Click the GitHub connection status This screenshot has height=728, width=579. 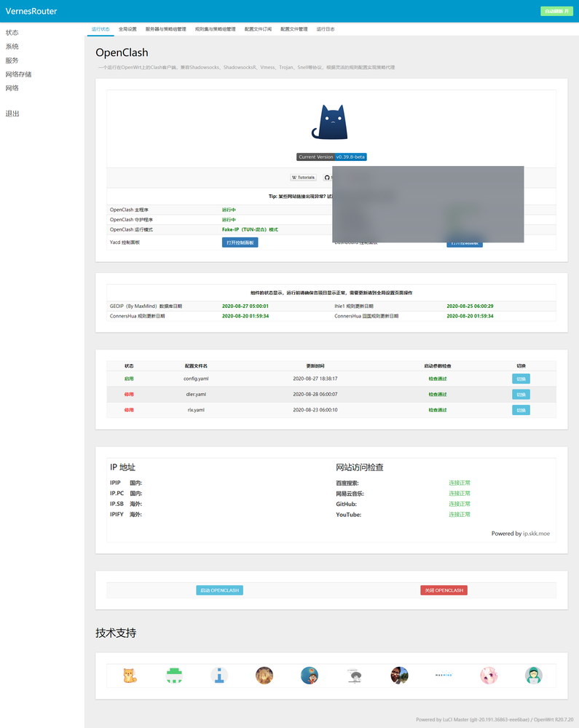(x=460, y=504)
